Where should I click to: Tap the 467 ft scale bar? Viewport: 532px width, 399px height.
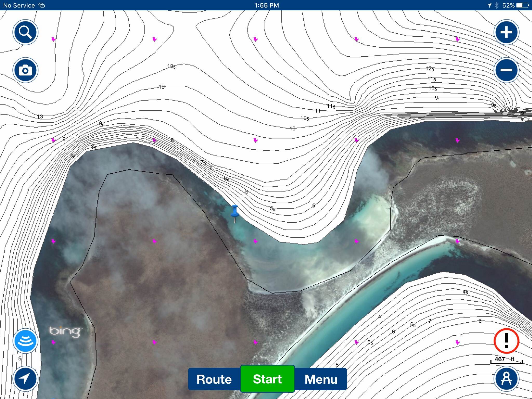coord(506,360)
